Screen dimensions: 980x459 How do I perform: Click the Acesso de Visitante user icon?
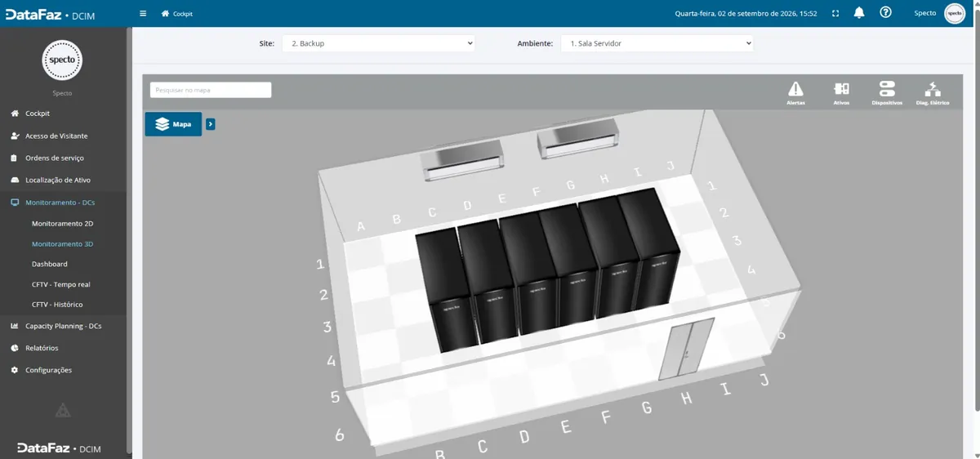pos(15,136)
